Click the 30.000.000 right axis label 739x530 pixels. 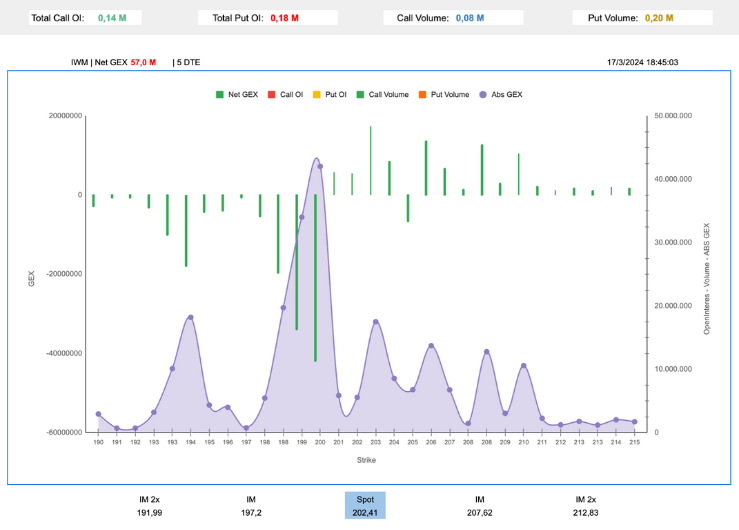click(673, 242)
